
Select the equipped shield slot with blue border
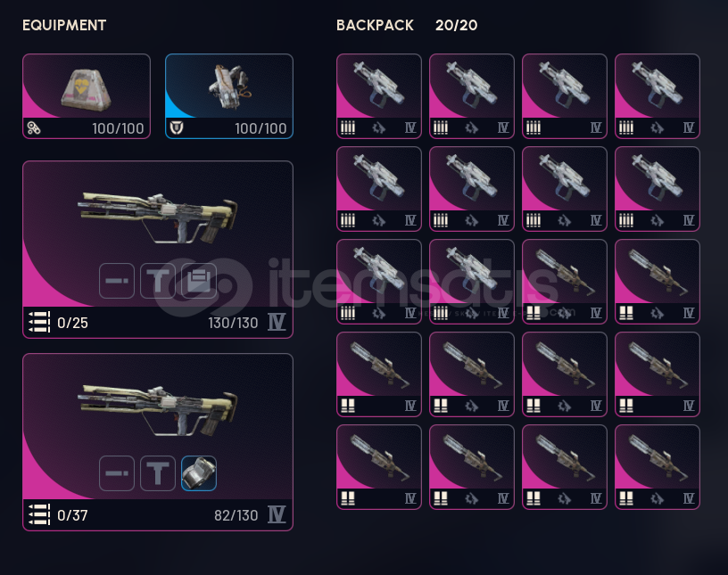229,96
